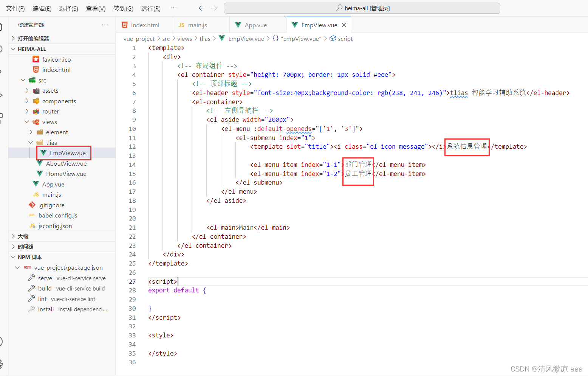
Task: Click line number 27 in the gutter
Action: 132,281
